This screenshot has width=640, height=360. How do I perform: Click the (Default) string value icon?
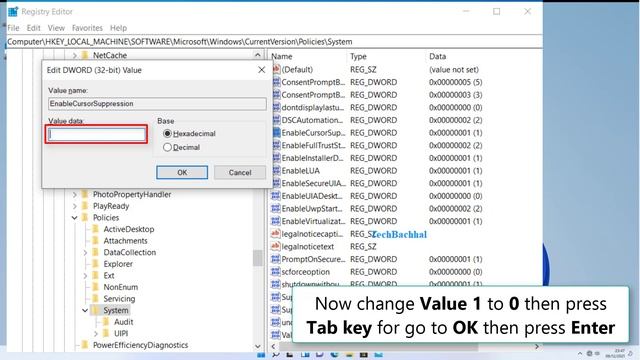click(x=276, y=69)
